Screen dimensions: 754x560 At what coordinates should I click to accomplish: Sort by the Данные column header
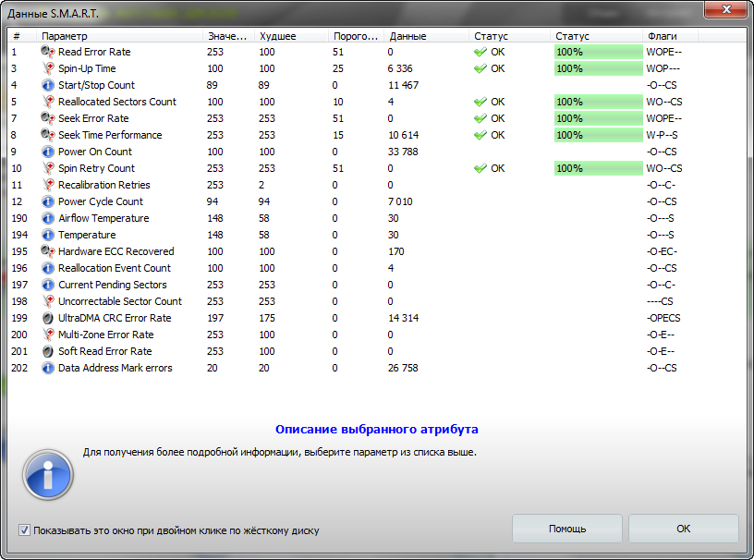click(x=407, y=36)
